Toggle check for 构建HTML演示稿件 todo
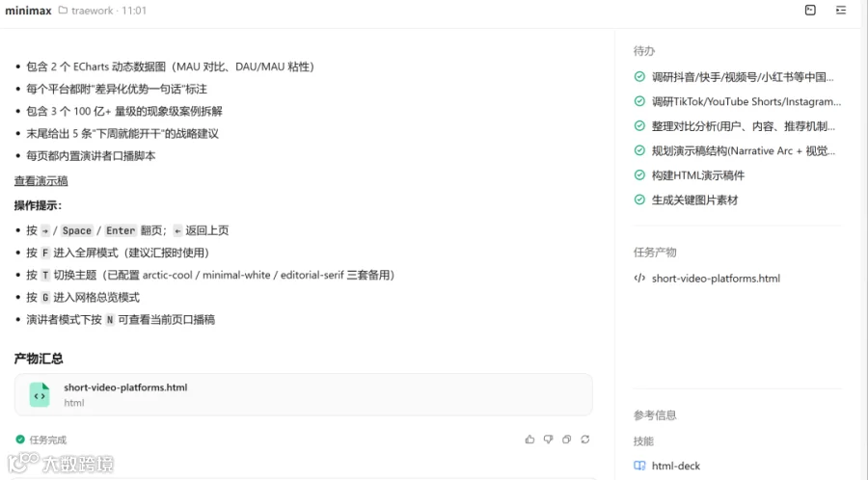868x480 pixels. pyautogui.click(x=639, y=174)
